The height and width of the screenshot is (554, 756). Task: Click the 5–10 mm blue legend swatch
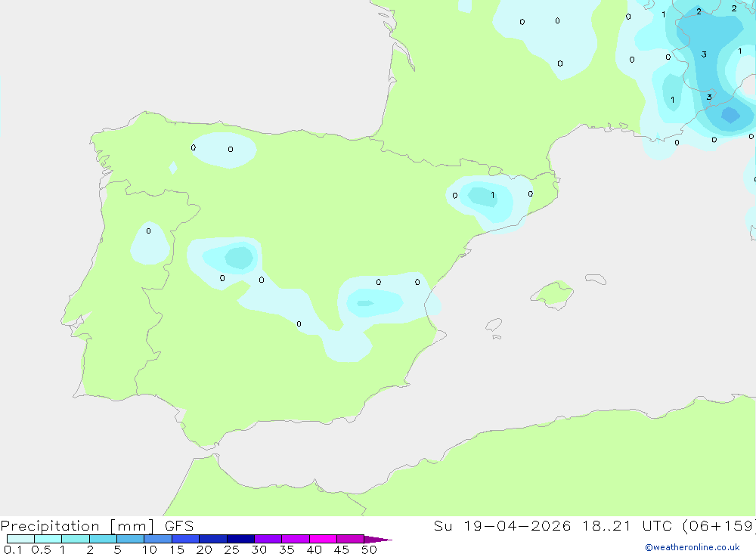tap(130, 539)
